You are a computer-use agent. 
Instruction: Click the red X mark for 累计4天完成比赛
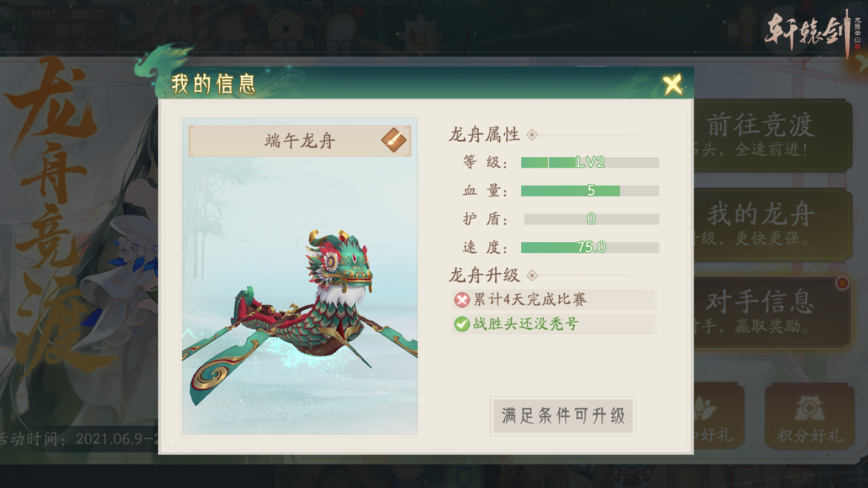(x=462, y=300)
